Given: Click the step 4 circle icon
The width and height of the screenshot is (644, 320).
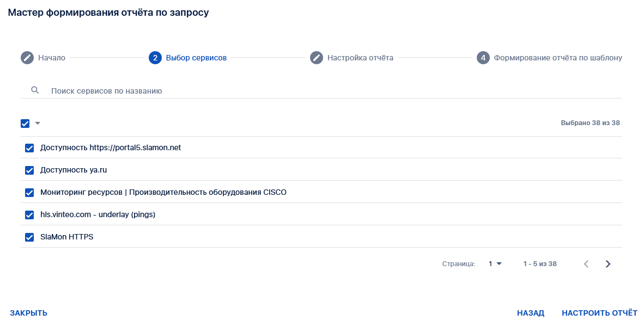Looking at the screenshot, I should tap(483, 58).
